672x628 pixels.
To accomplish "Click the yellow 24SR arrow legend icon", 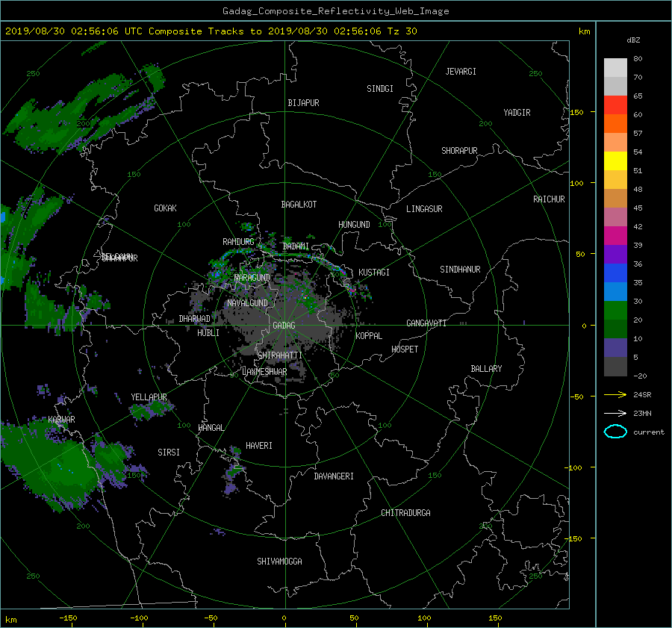I will click(615, 394).
